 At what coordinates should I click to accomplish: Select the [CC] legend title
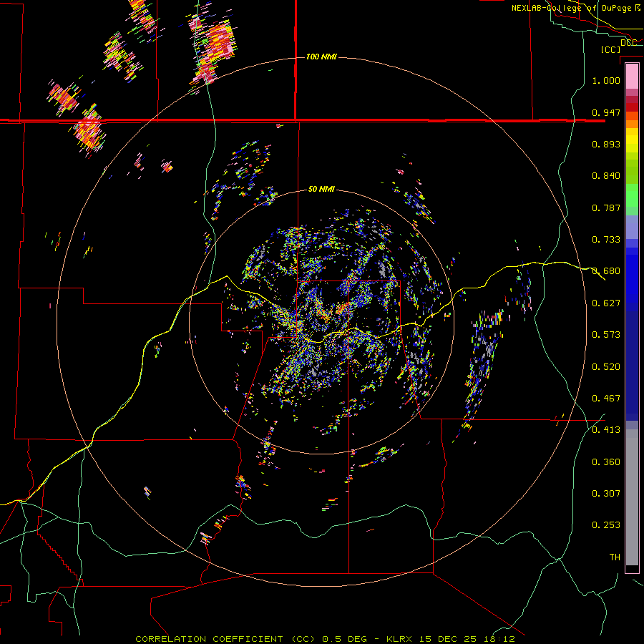point(610,49)
